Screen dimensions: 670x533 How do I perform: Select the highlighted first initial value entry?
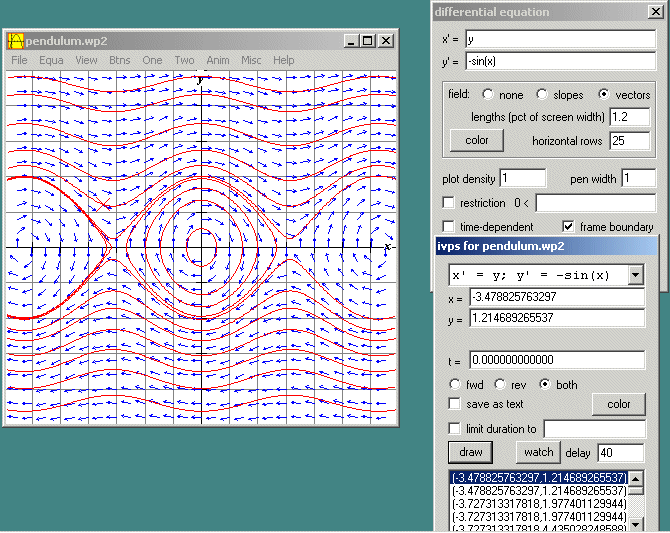pos(538,478)
